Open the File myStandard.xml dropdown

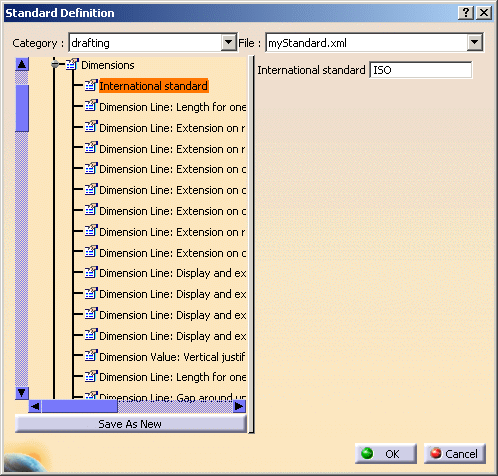(475, 42)
